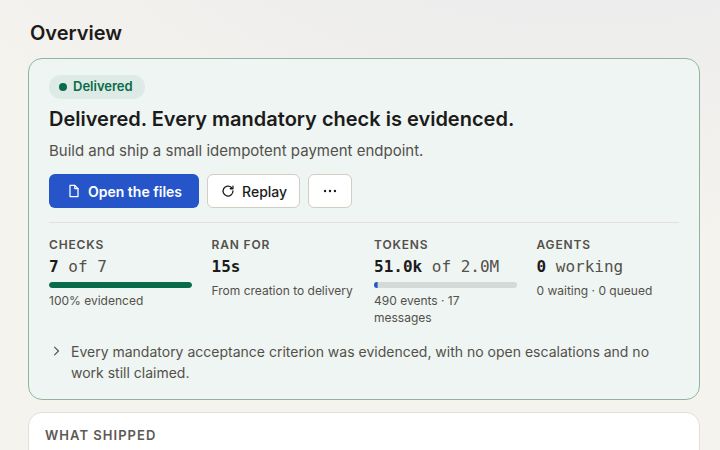Click the headline "Delivered. Every mandatory check is evidenced."

[x=281, y=119]
